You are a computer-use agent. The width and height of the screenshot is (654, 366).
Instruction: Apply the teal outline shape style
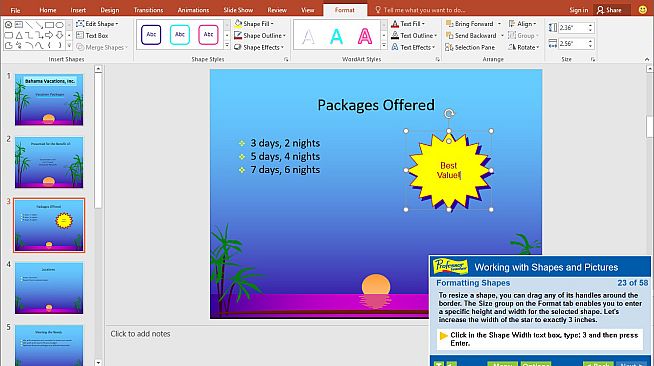pos(180,35)
